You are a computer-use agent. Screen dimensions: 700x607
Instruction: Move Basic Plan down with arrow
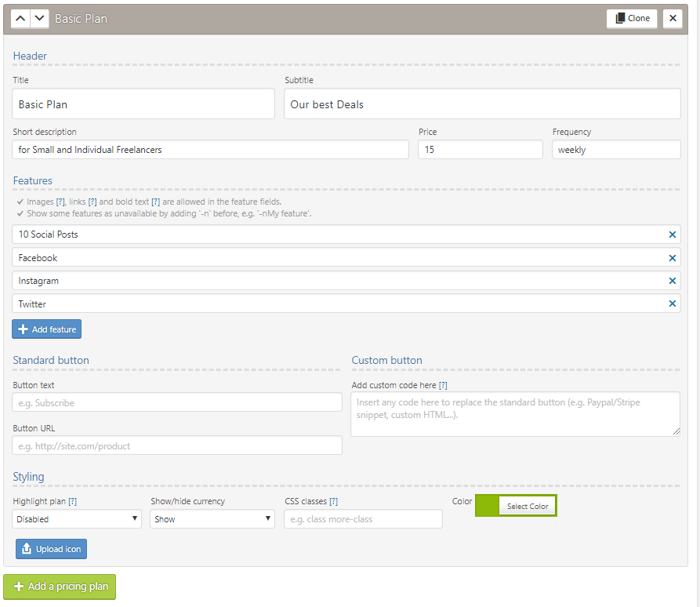tap(39, 19)
